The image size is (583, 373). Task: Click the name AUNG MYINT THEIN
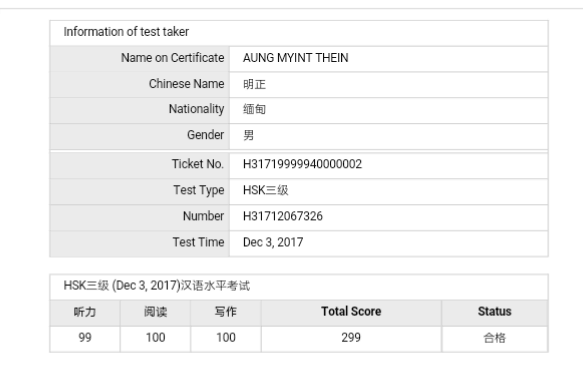coord(296,58)
